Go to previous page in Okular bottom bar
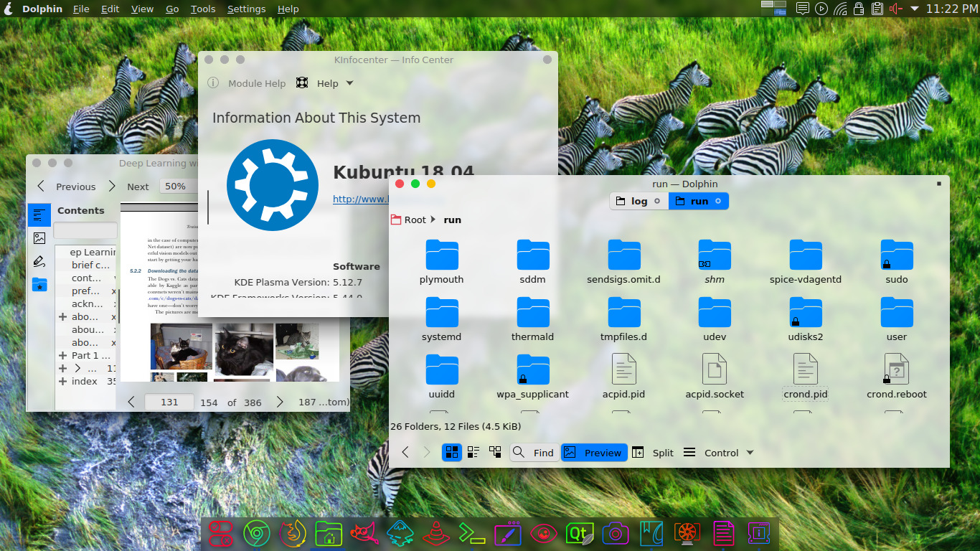 pyautogui.click(x=131, y=402)
